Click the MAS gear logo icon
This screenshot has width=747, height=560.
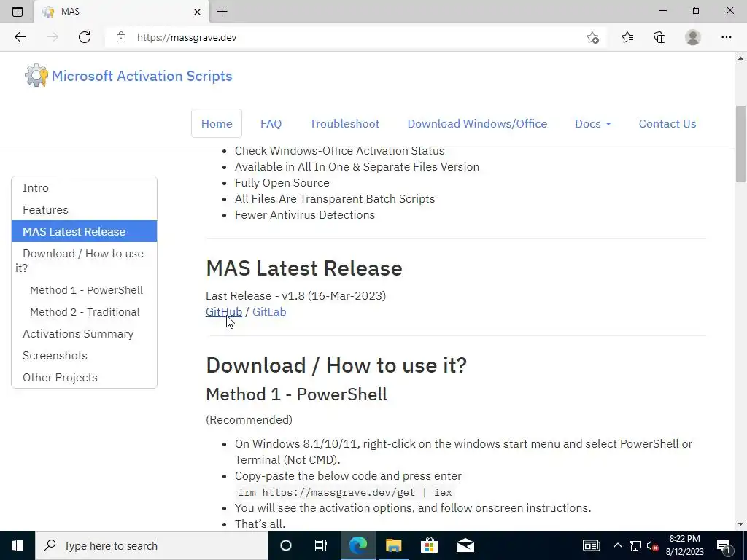click(36, 75)
